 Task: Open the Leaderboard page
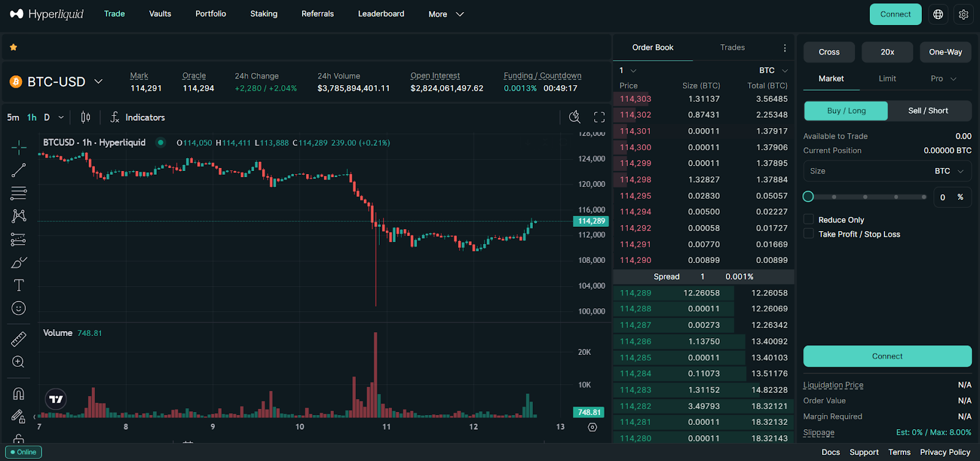(381, 13)
